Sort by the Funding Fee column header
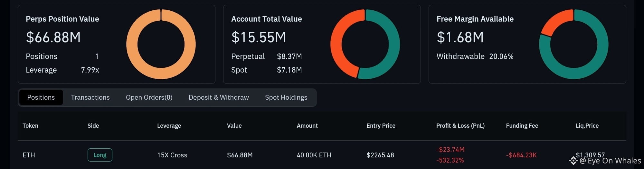Screen dimensions: 644x169 point(522,126)
